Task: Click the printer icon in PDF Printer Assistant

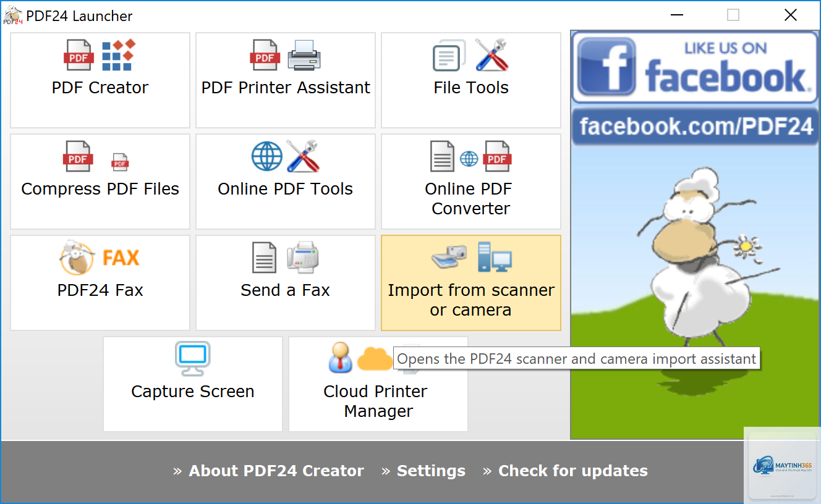Action: 304,55
